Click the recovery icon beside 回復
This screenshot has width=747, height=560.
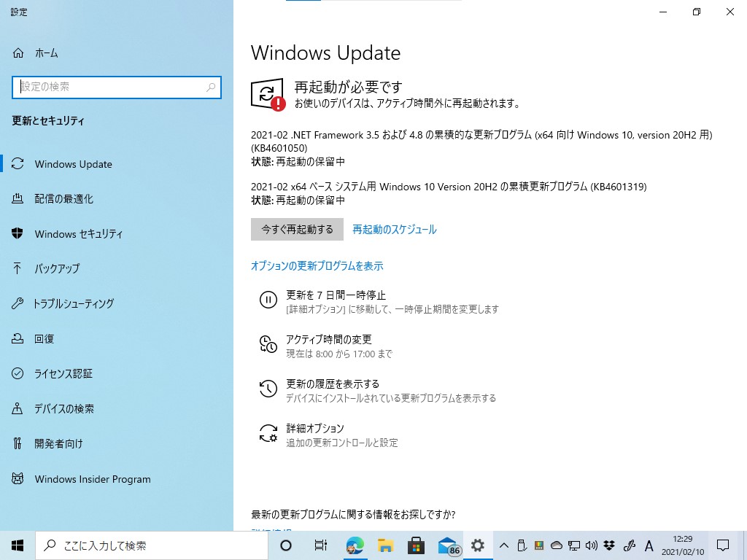18,338
